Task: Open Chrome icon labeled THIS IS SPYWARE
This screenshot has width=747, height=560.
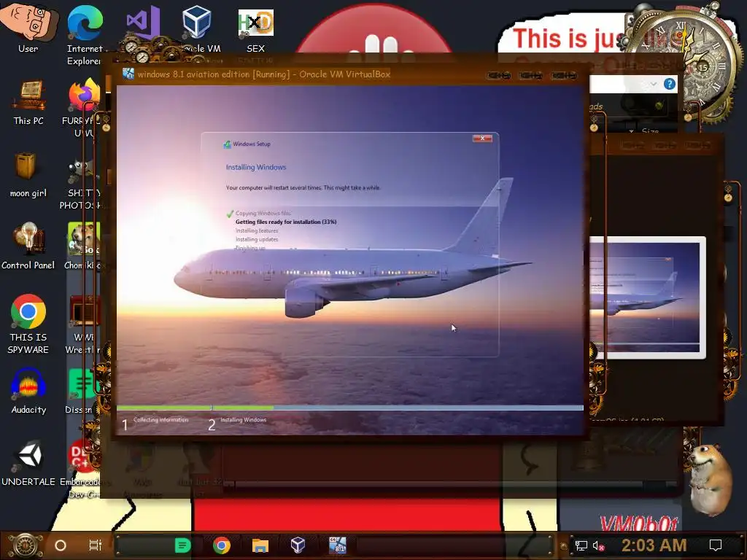Action: click(x=28, y=324)
